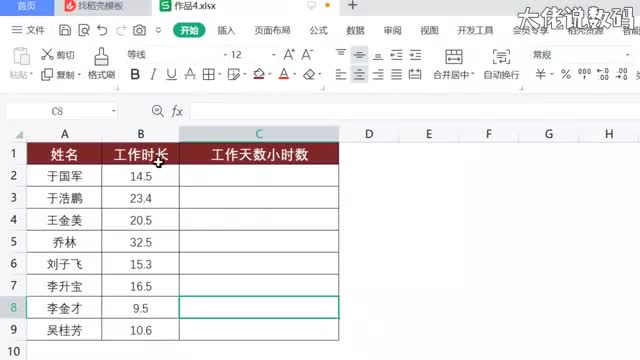The image size is (640, 360).
Task: Expand the quick access toolbar customization arrow
Action: 158,30
